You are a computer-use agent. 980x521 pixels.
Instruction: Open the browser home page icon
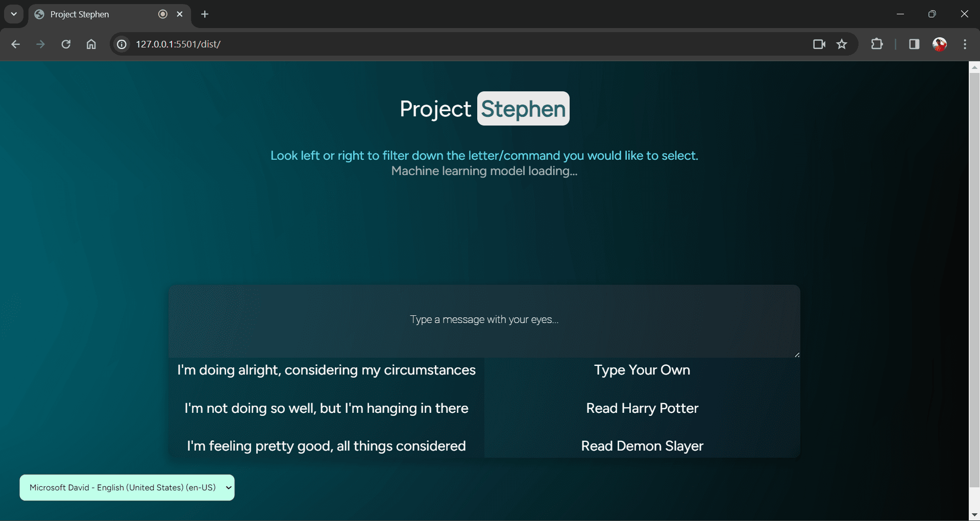click(x=91, y=44)
